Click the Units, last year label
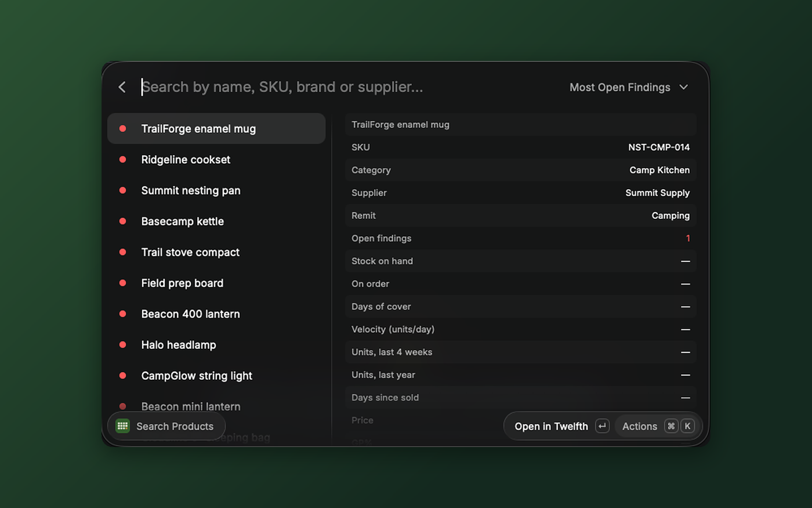The width and height of the screenshot is (812, 508). point(383,374)
